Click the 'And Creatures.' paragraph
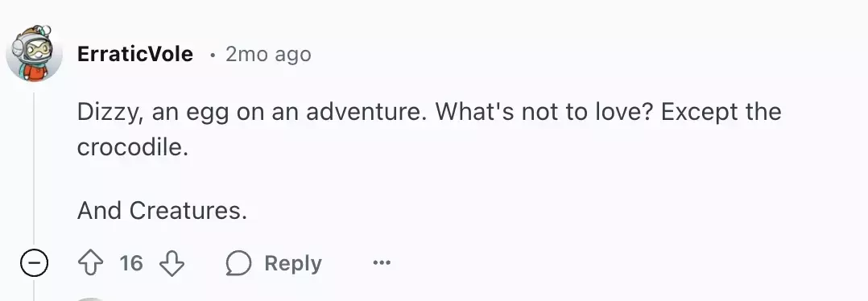 [162, 211]
